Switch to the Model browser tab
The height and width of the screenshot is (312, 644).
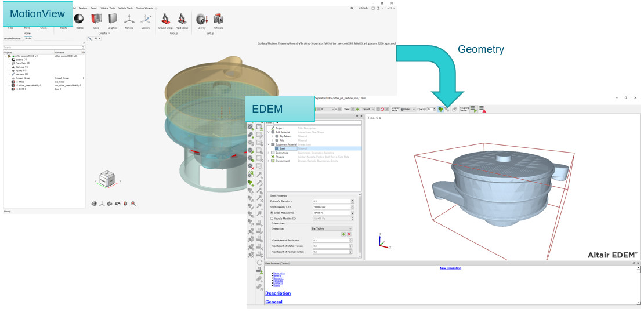coord(28,38)
